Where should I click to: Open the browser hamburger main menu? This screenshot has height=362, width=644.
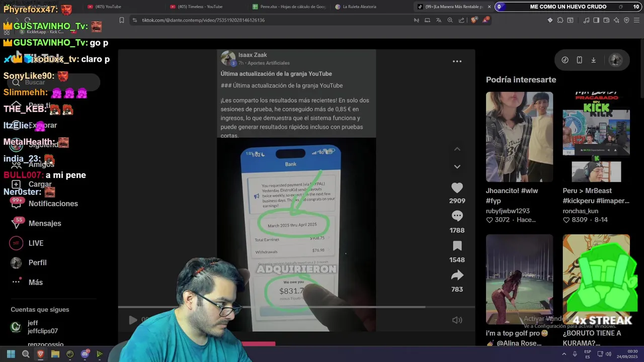pos(636,20)
